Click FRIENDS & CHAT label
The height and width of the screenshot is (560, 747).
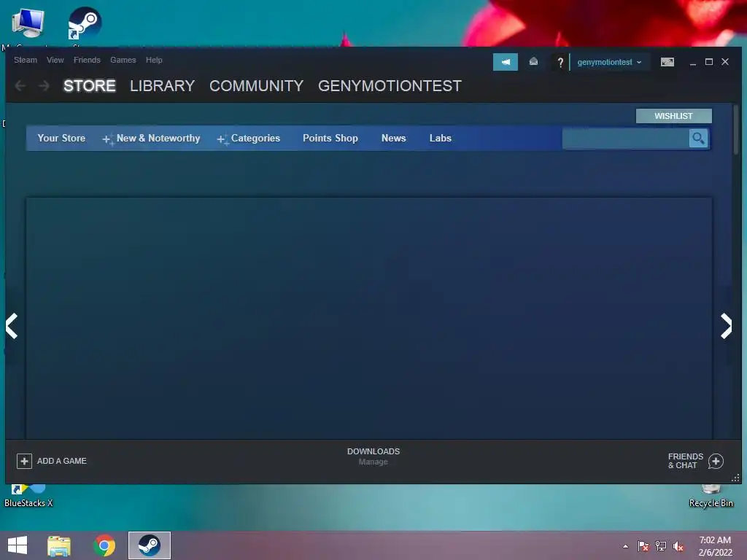point(686,461)
